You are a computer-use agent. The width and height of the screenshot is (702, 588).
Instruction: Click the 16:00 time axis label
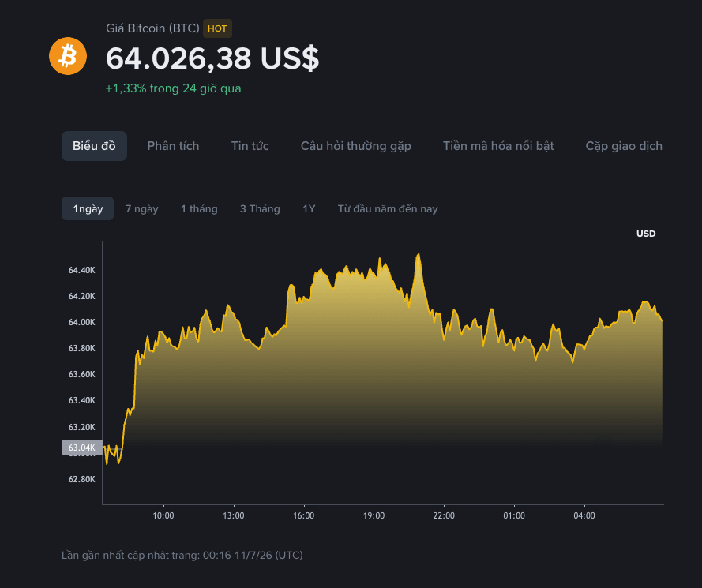click(303, 515)
